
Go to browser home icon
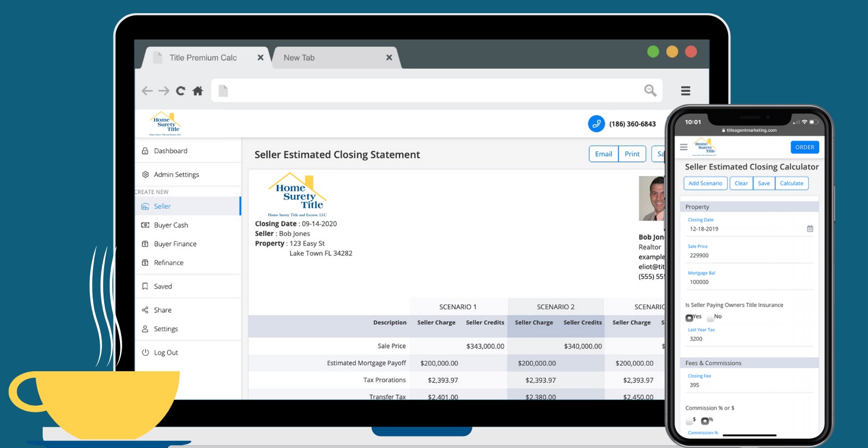click(x=198, y=91)
